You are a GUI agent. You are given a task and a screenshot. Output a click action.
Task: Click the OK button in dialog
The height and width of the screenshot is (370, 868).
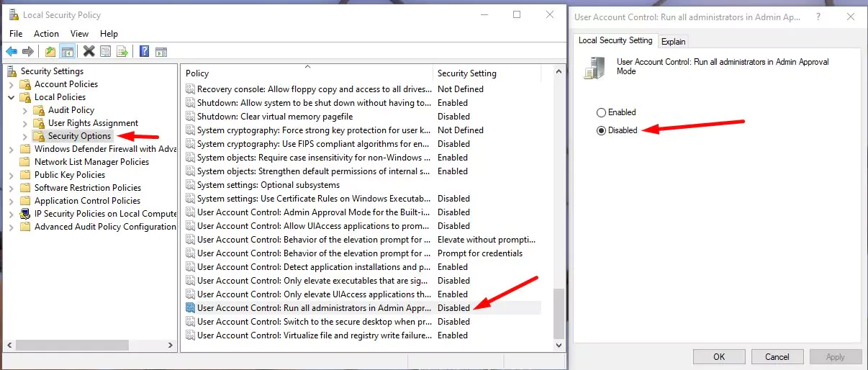pos(718,356)
